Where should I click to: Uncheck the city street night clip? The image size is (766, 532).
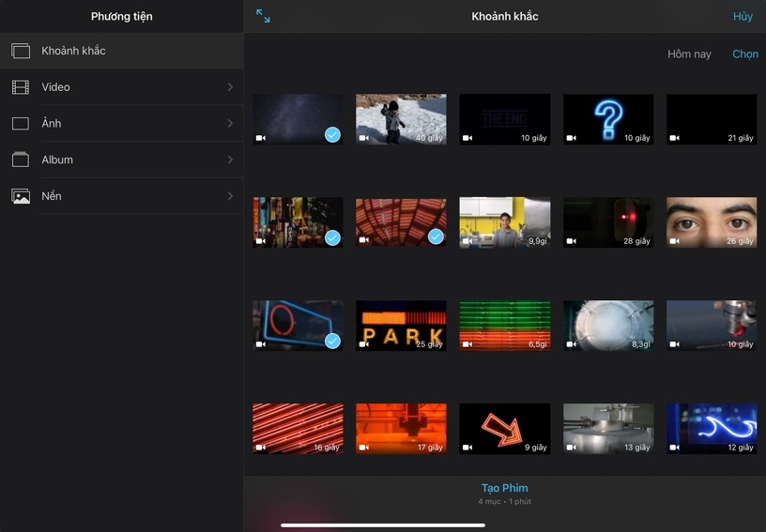(x=332, y=238)
